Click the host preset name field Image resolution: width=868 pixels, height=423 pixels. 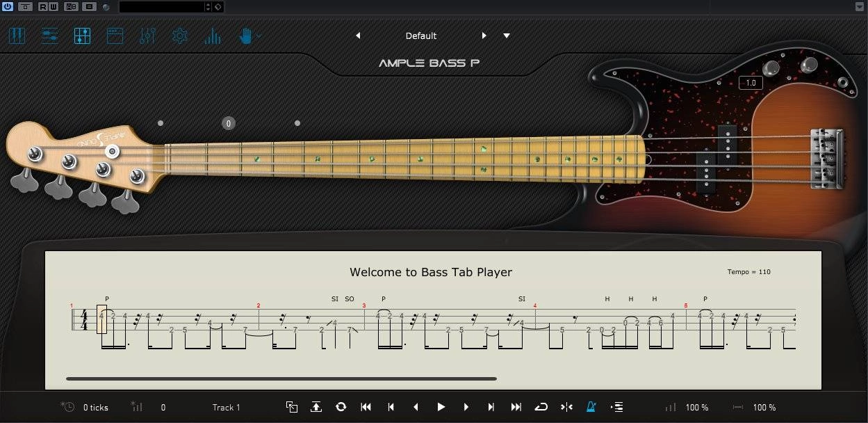tap(162, 6)
